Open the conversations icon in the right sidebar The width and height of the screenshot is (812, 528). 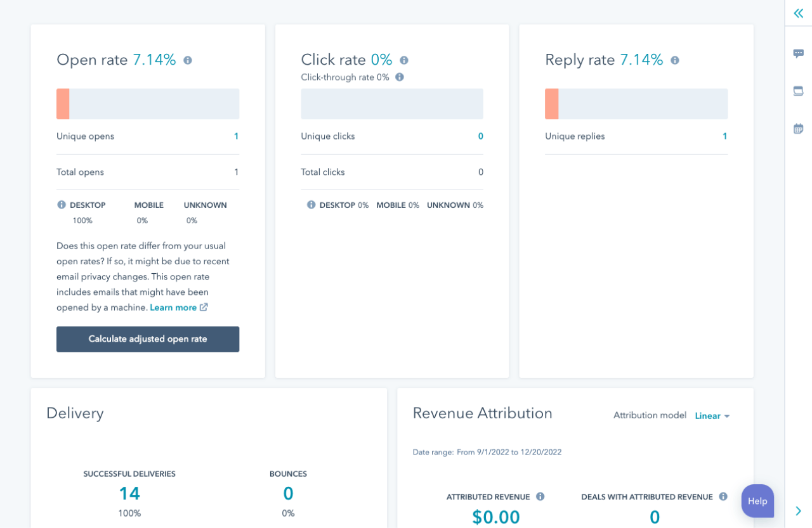point(798,53)
